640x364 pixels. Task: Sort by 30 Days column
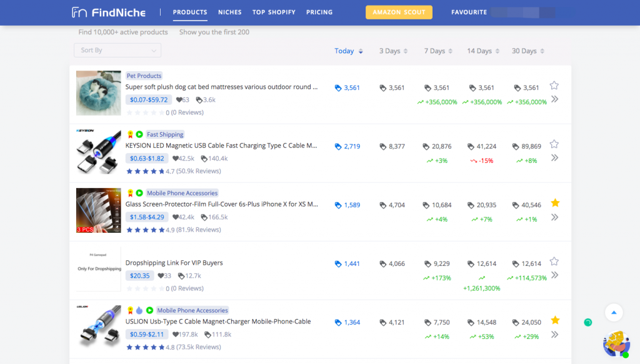pos(528,51)
